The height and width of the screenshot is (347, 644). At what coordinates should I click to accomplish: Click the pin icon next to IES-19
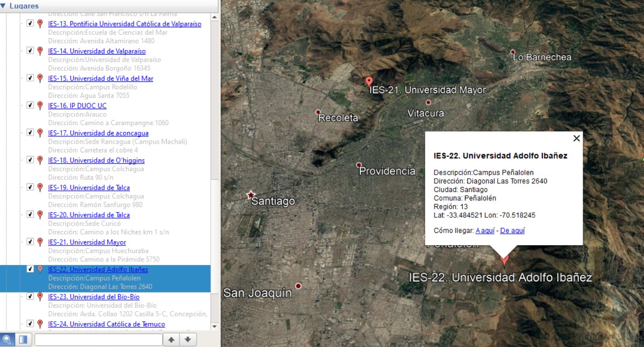(40, 187)
